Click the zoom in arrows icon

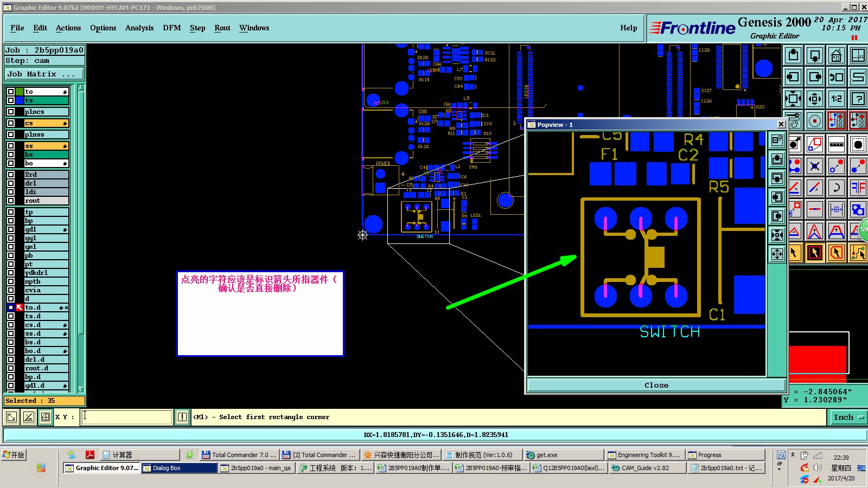(x=793, y=98)
